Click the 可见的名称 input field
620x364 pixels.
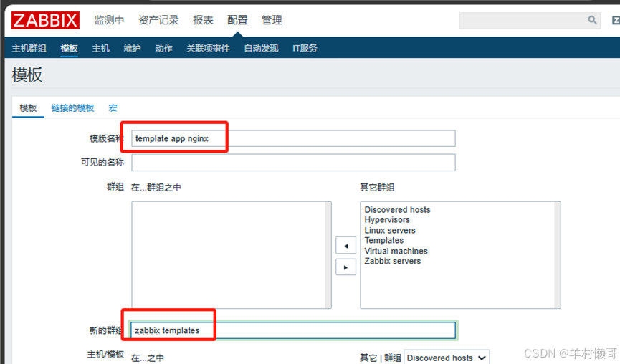pos(293,163)
